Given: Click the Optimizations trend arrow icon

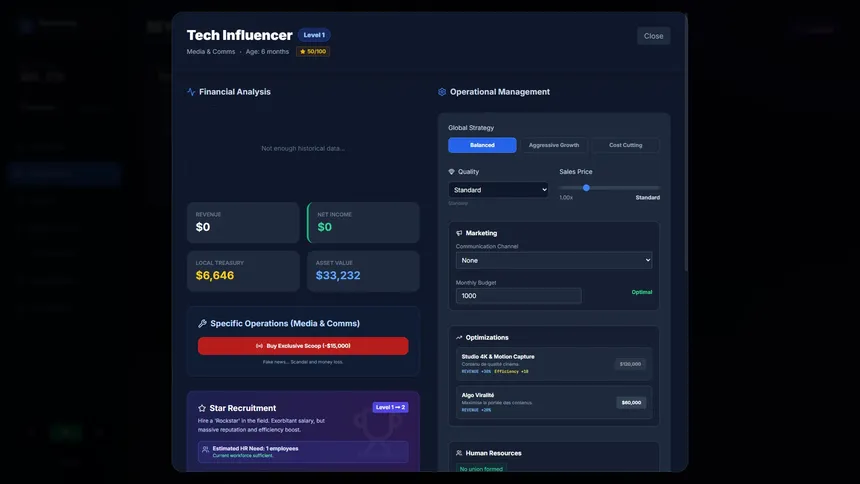Looking at the screenshot, I should click(459, 338).
